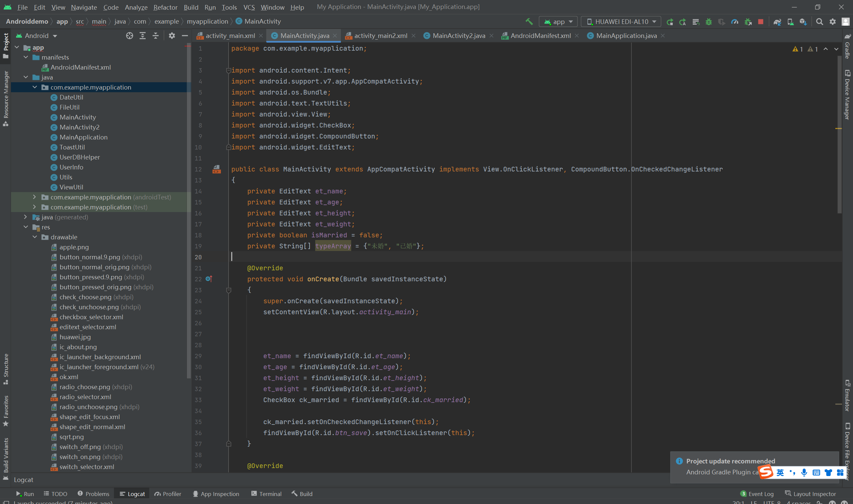Click the Make Project hammer icon
Screen dimensions: 853x504
point(529,22)
